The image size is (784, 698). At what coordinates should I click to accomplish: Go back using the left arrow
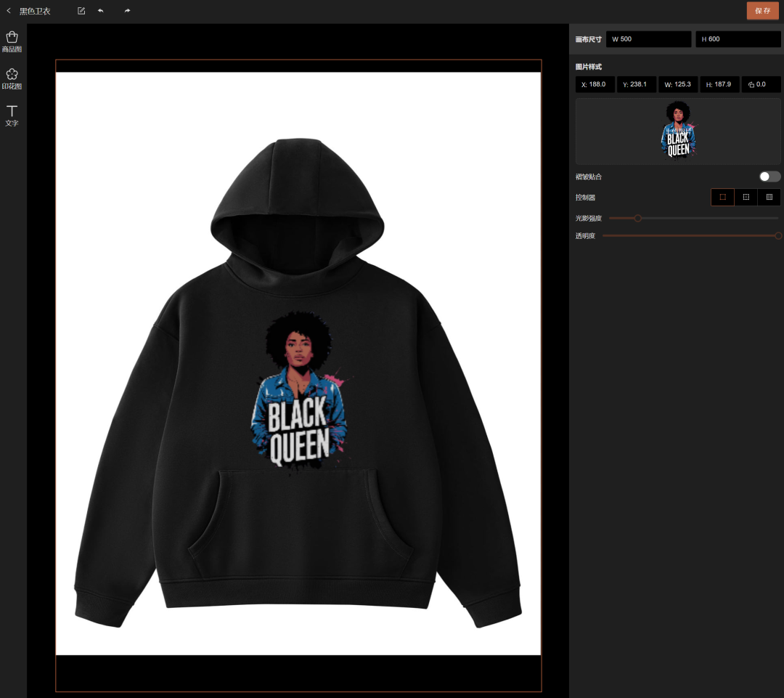(x=9, y=10)
